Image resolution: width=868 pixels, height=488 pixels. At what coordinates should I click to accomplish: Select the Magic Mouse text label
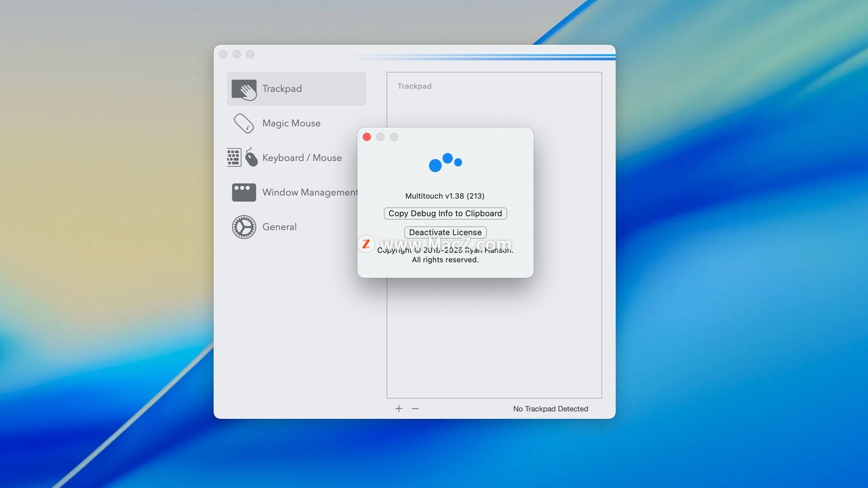[x=291, y=123]
